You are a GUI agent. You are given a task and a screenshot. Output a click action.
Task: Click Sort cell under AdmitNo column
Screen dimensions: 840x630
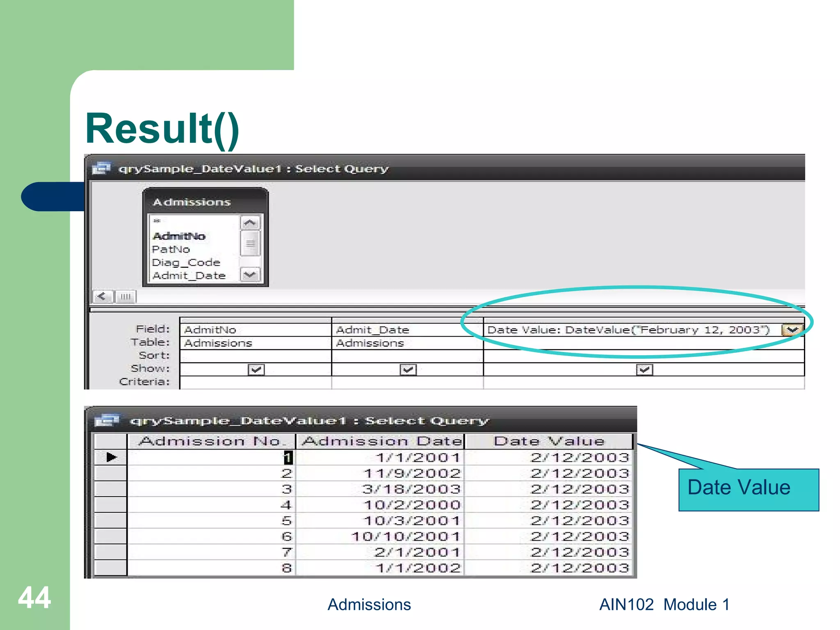point(256,356)
